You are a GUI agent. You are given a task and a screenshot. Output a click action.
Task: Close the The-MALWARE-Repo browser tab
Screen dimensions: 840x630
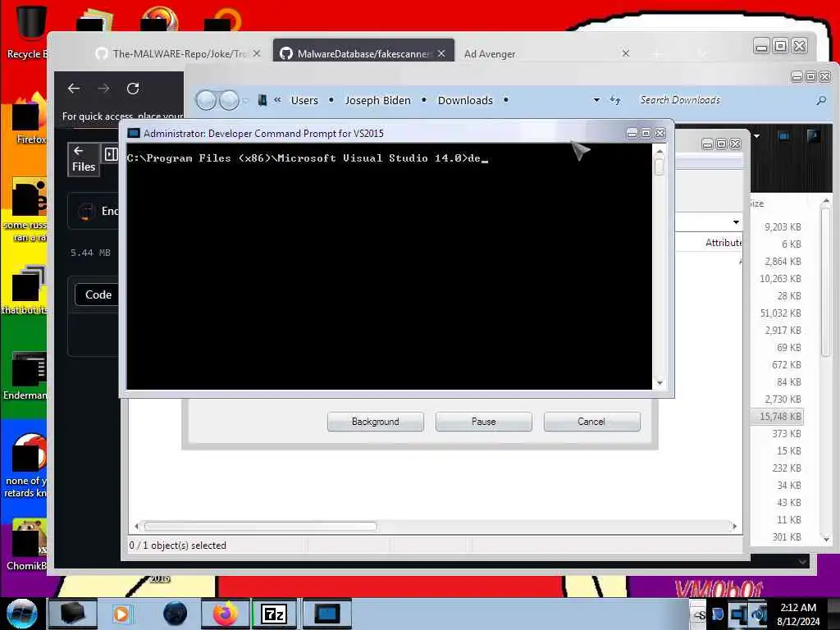point(257,53)
